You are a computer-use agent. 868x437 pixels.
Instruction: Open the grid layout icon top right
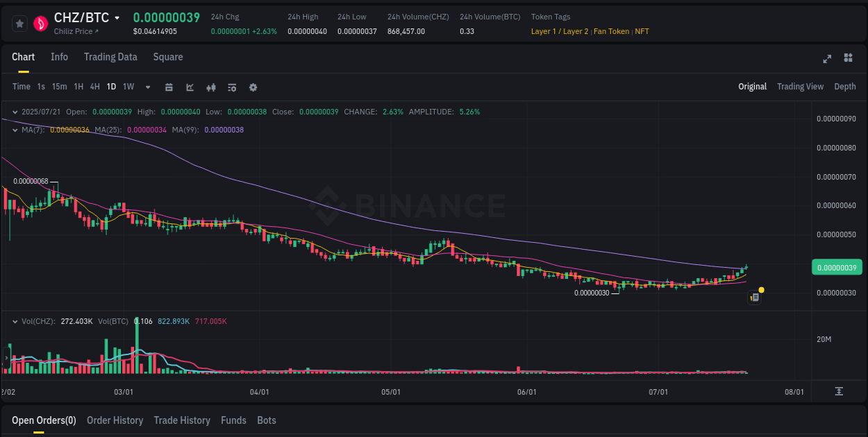(847, 59)
